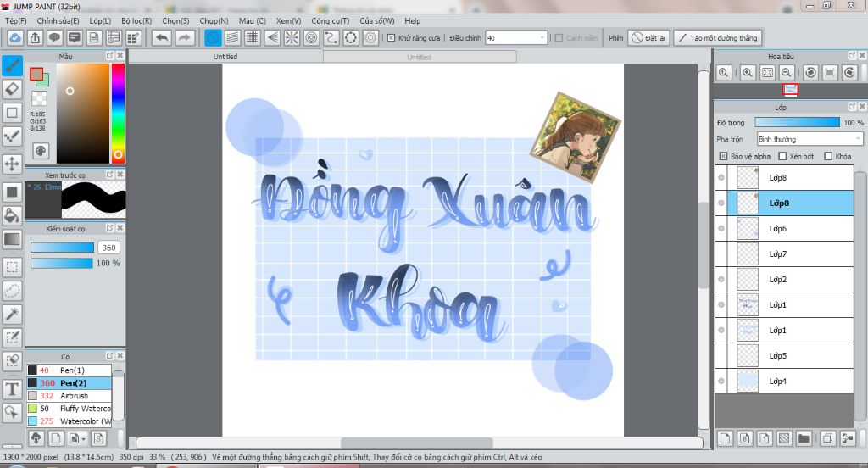Viewport: 868px width, 468px height.
Task: Select the Brush tool in the left toolbar
Action: coord(12,65)
